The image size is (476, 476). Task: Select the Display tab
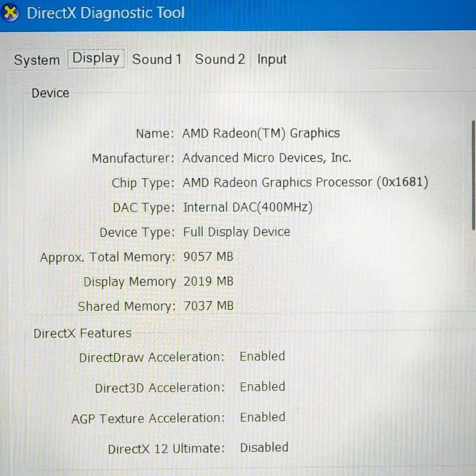(x=96, y=58)
